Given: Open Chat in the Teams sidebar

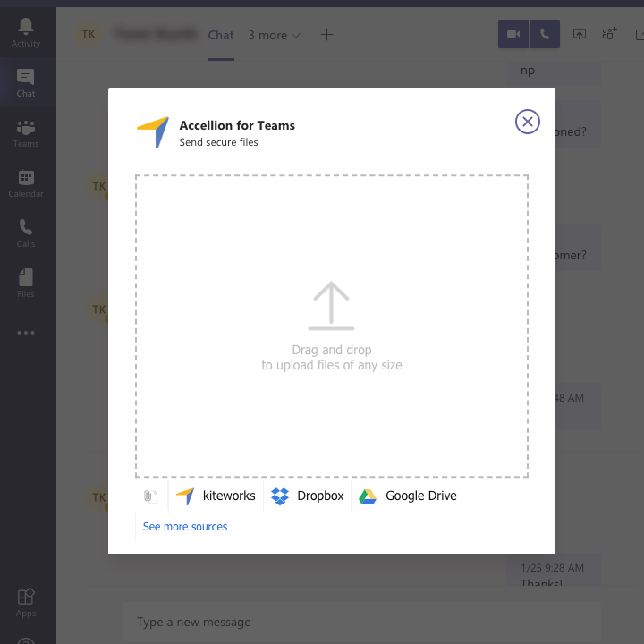Looking at the screenshot, I should 26,83.
